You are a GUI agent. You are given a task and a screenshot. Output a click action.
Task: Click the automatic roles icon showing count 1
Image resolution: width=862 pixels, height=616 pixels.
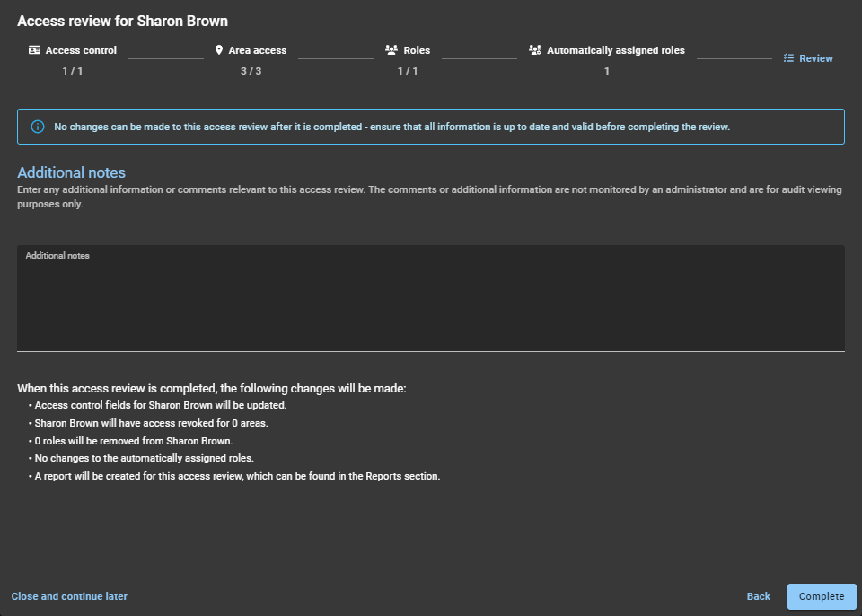tap(536, 50)
